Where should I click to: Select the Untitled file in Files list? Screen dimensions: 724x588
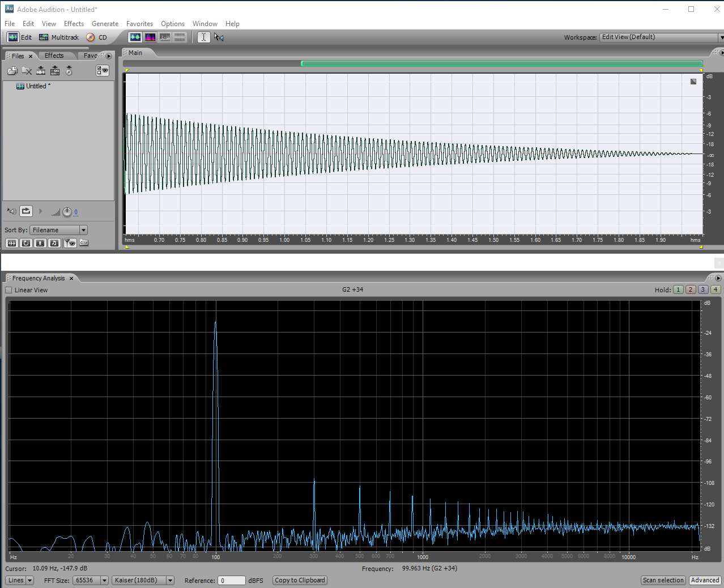click(34, 86)
